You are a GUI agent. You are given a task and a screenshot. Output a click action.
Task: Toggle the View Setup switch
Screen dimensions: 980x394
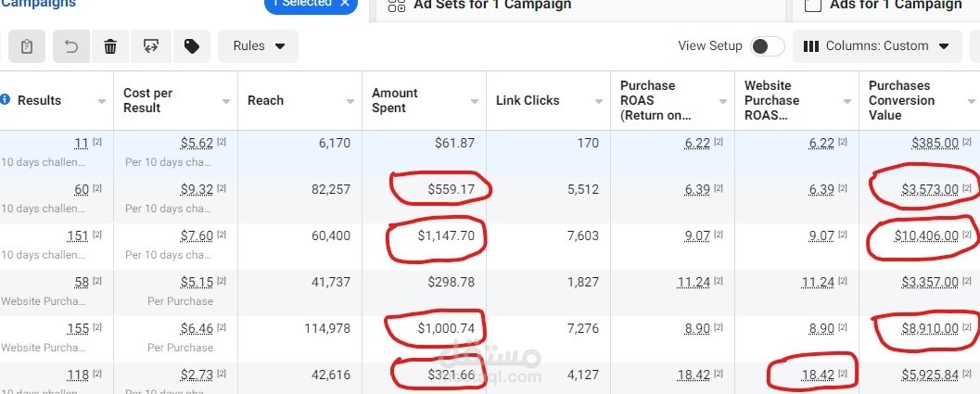[768, 46]
